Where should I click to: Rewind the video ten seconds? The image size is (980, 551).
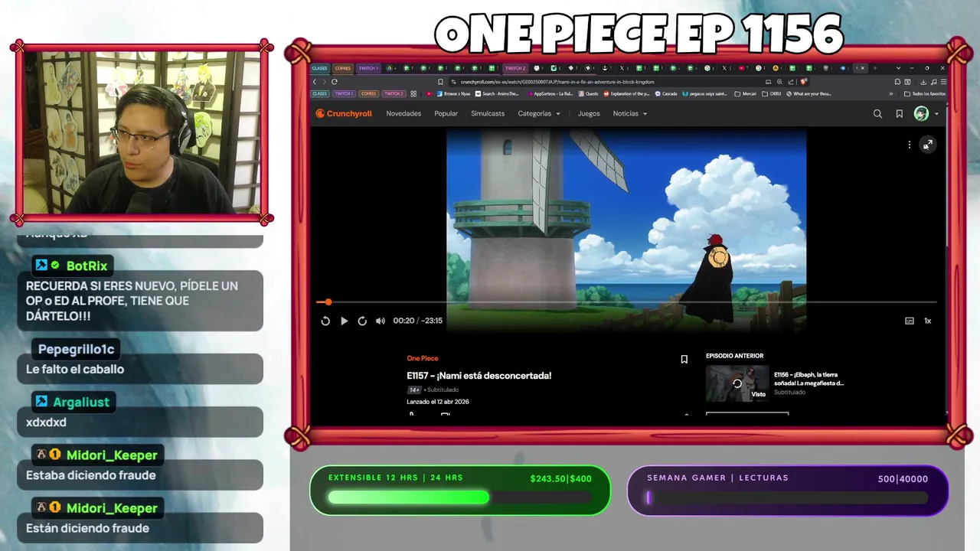[325, 321]
